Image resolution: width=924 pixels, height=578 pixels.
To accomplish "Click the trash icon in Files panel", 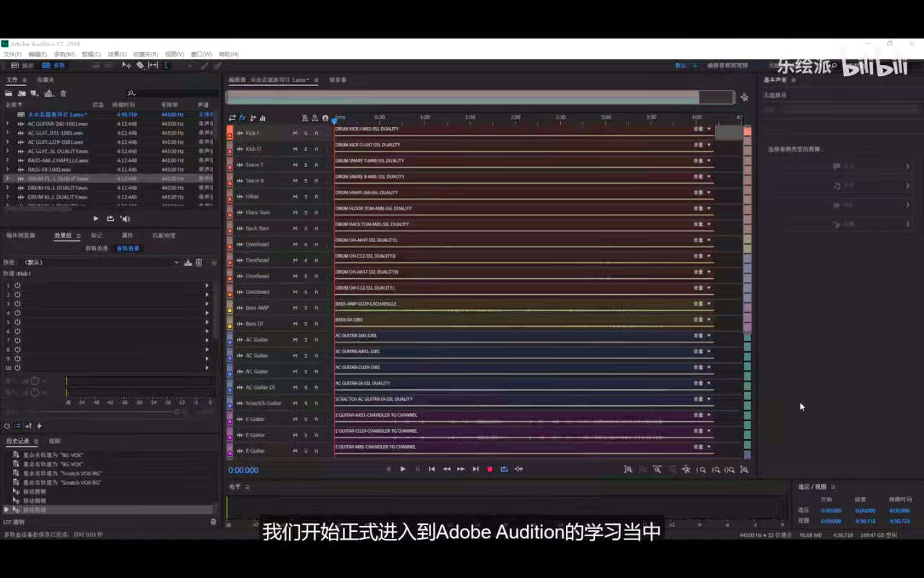I will 63,93.
